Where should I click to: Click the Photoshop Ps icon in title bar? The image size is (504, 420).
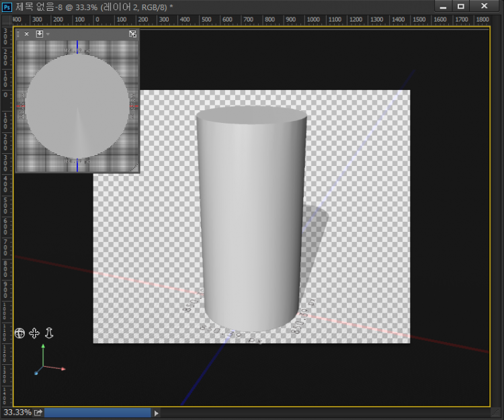pos(7,6)
